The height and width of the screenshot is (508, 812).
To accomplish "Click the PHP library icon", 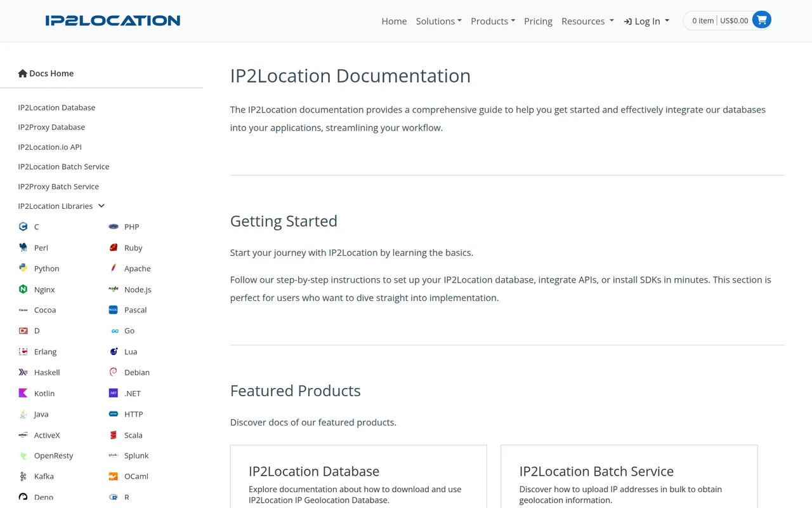I will [114, 227].
